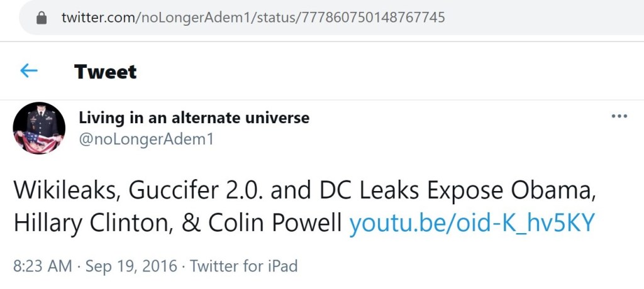Open the youtu.be/oid-K_hv5KY video link
Image resolution: width=644 pixels, height=289 pixels.
[471, 223]
